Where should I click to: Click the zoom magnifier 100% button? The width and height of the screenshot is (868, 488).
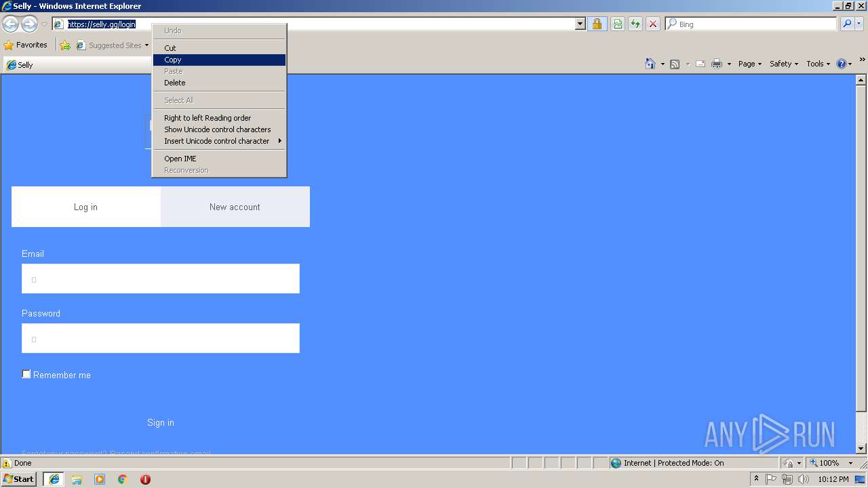(x=824, y=463)
